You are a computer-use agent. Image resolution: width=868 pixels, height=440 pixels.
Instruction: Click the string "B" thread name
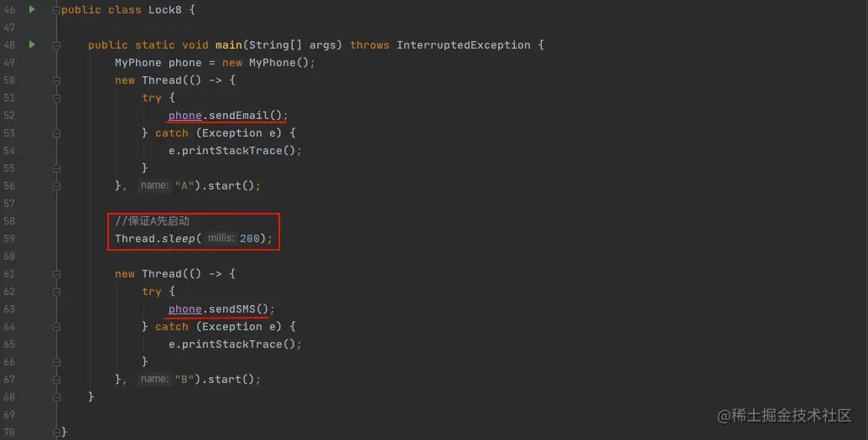(185, 380)
